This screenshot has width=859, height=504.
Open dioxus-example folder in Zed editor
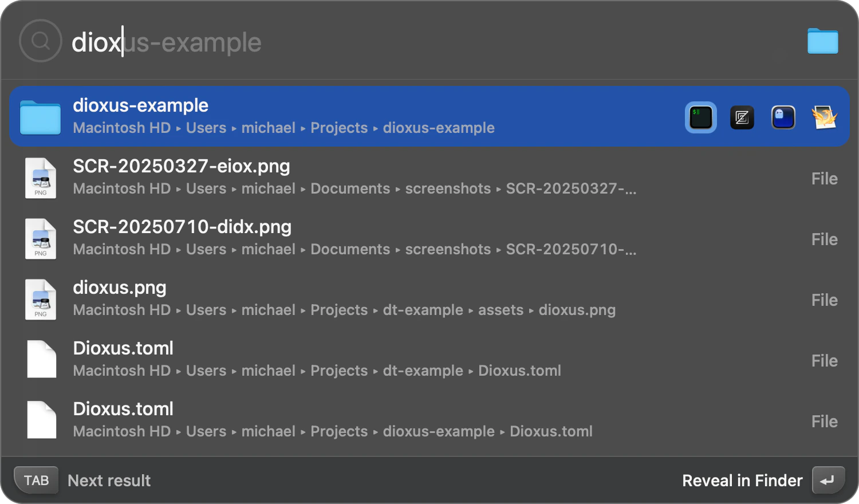coord(742,117)
